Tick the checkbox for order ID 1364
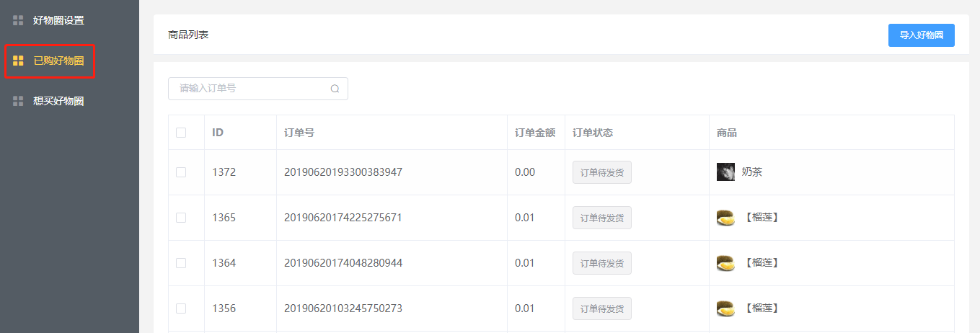Viewport: 980px width, 333px height. [x=181, y=263]
